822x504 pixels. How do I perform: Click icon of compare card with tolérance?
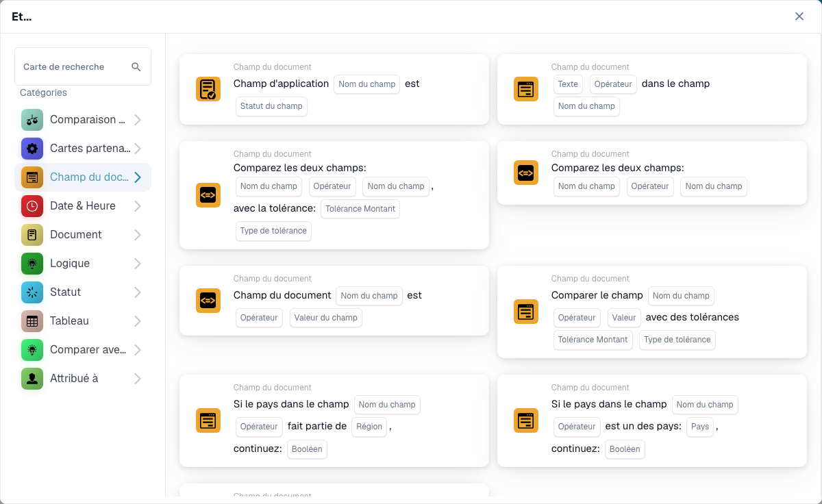coord(208,195)
